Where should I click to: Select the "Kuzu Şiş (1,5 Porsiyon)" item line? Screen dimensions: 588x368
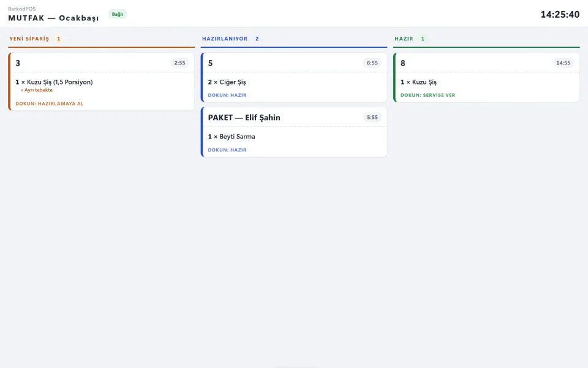(54, 82)
